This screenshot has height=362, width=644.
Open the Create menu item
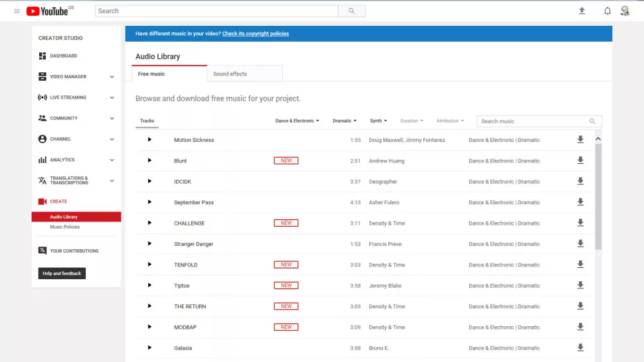point(53,202)
